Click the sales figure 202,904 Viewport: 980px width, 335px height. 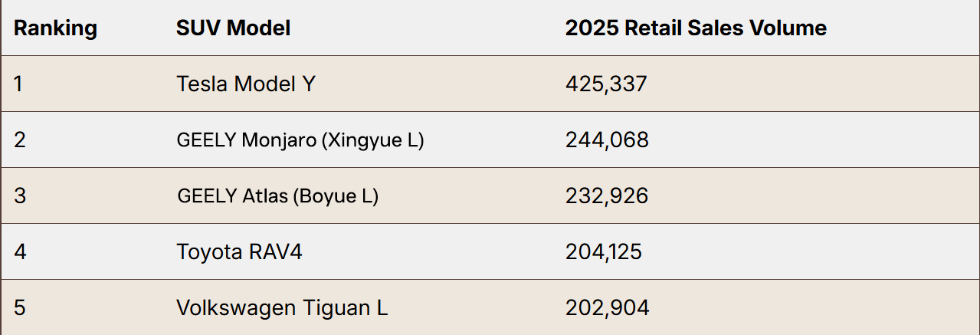click(x=607, y=307)
